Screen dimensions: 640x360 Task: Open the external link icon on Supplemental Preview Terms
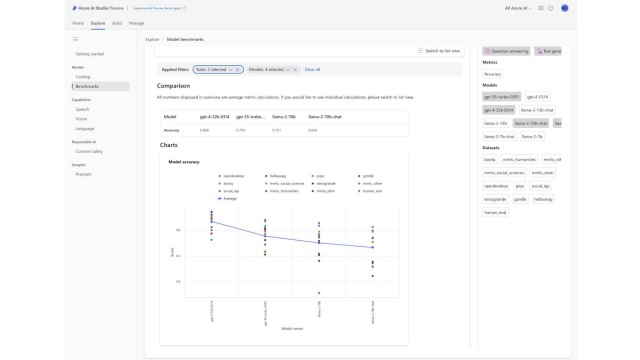pyautogui.click(x=184, y=8)
